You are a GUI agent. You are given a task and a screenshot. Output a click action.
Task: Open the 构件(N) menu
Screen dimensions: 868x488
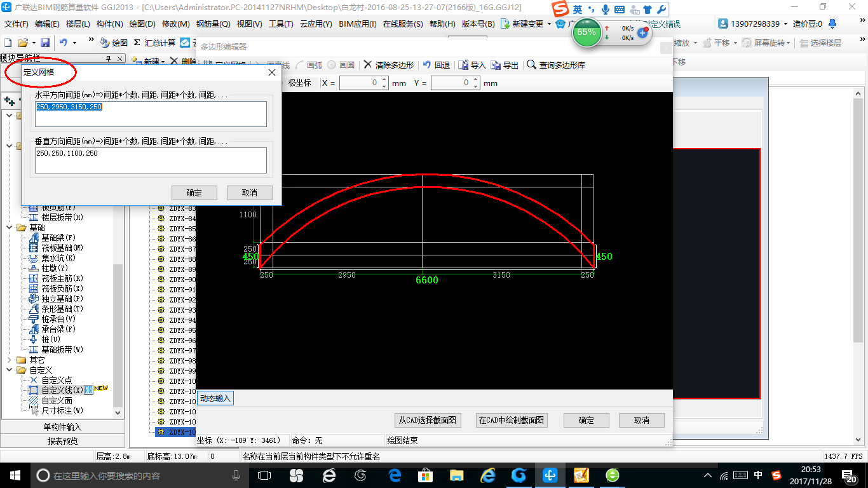110,24
